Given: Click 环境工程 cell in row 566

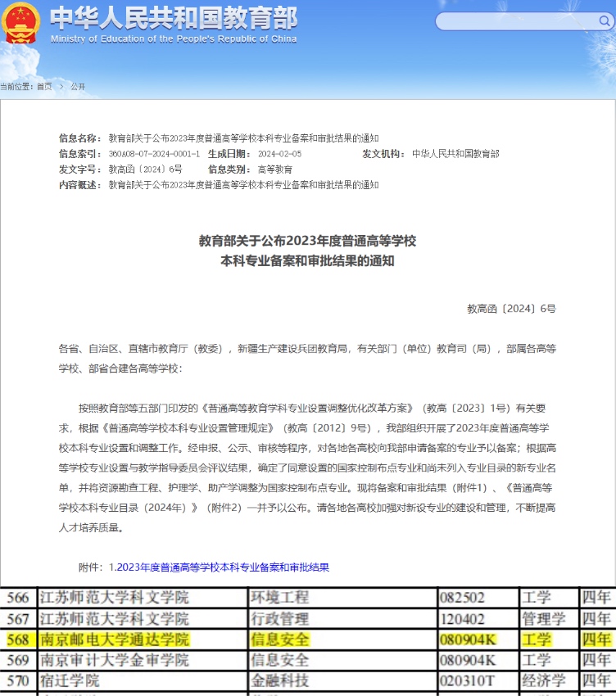Looking at the screenshot, I should 279,598.
